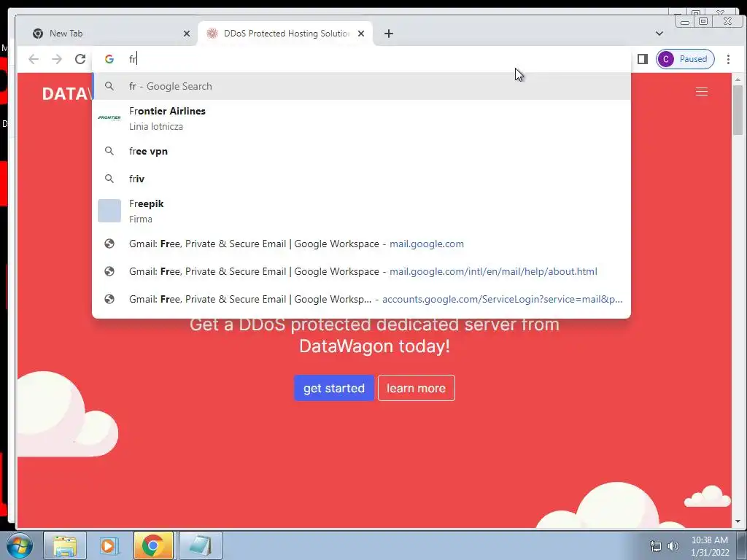Reload the current page
747x560 pixels.
pyautogui.click(x=80, y=59)
